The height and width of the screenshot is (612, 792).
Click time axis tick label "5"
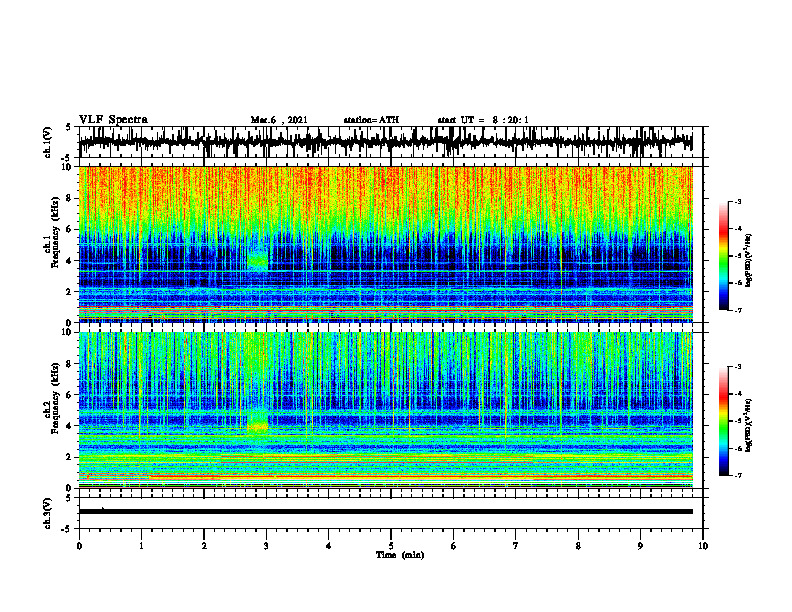tap(391, 546)
